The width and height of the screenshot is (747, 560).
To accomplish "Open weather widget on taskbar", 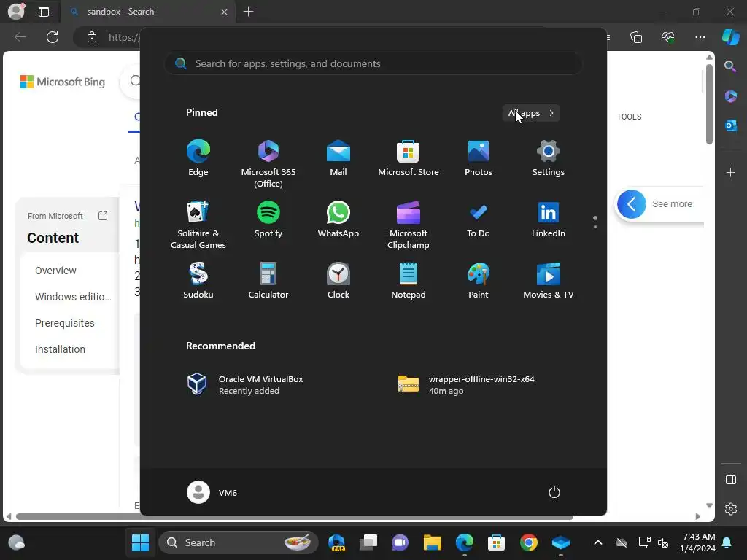I will [x=16, y=542].
